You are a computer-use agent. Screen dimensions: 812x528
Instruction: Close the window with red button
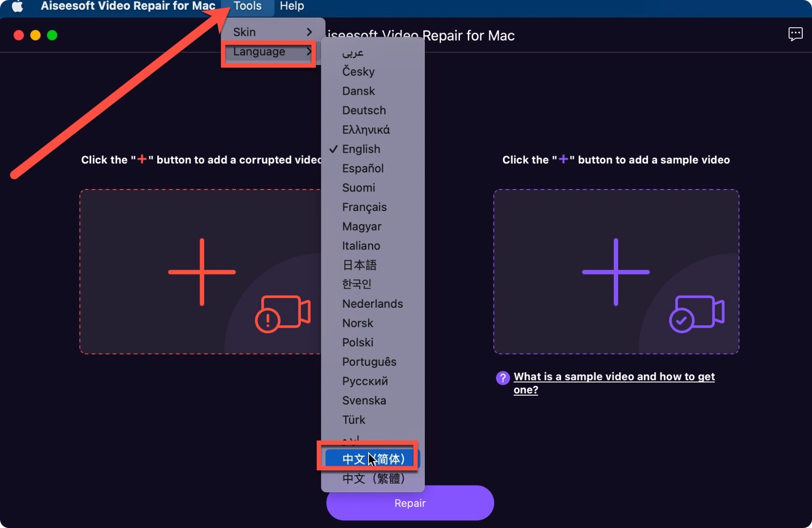(19, 35)
